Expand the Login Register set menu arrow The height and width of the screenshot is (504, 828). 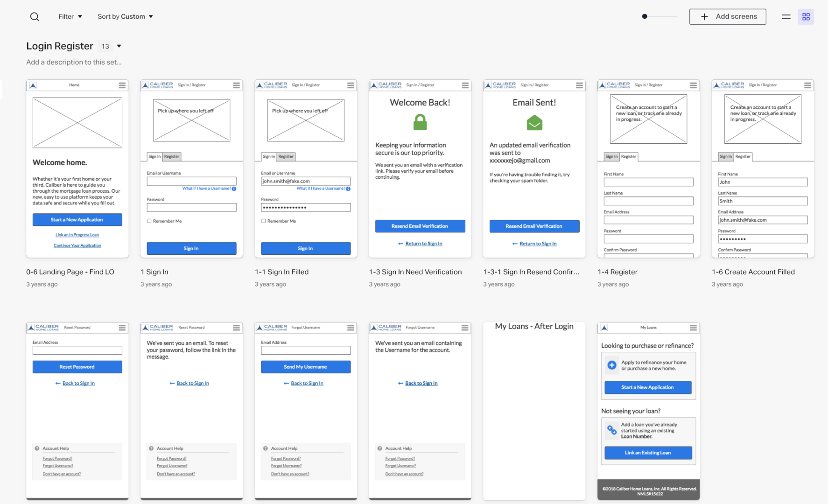click(x=119, y=46)
